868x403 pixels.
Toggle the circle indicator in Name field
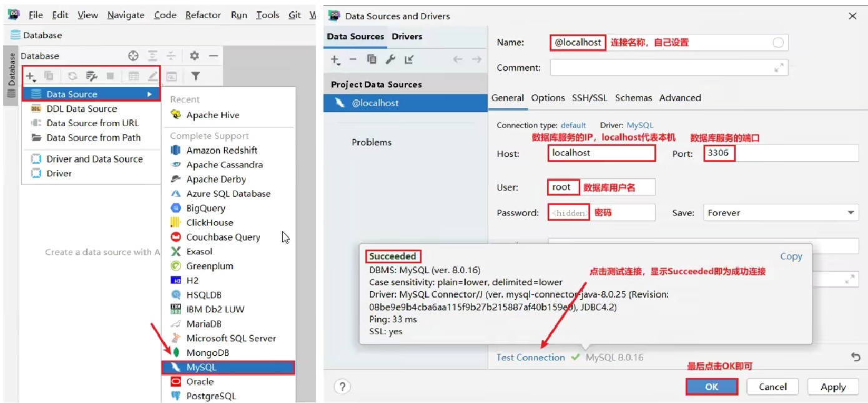click(778, 42)
